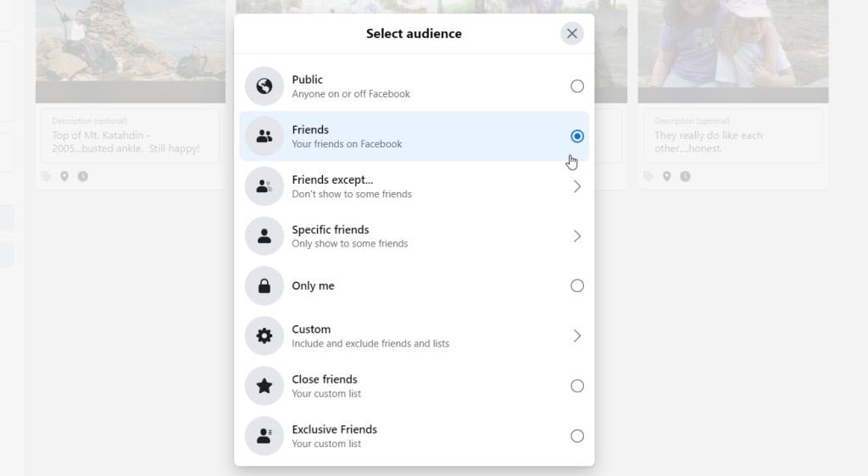Click clock icon under Katahdin photo
Viewport: 868px width, 476px height.
[x=82, y=176]
